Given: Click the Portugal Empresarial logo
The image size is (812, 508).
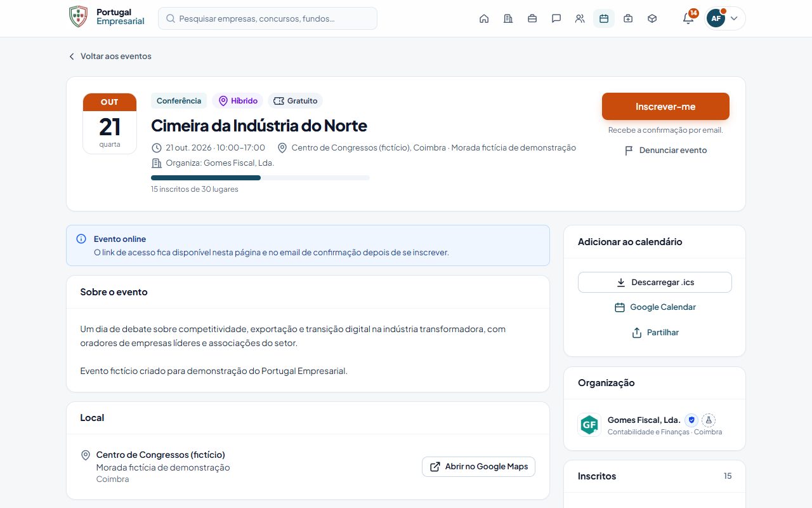Looking at the screenshot, I should [x=107, y=17].
